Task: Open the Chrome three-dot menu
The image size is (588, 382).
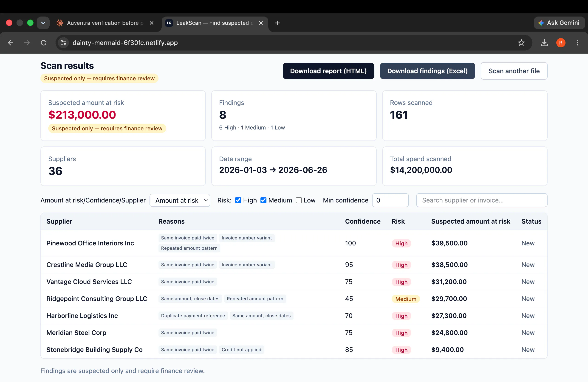Action: tap(577, 43)
